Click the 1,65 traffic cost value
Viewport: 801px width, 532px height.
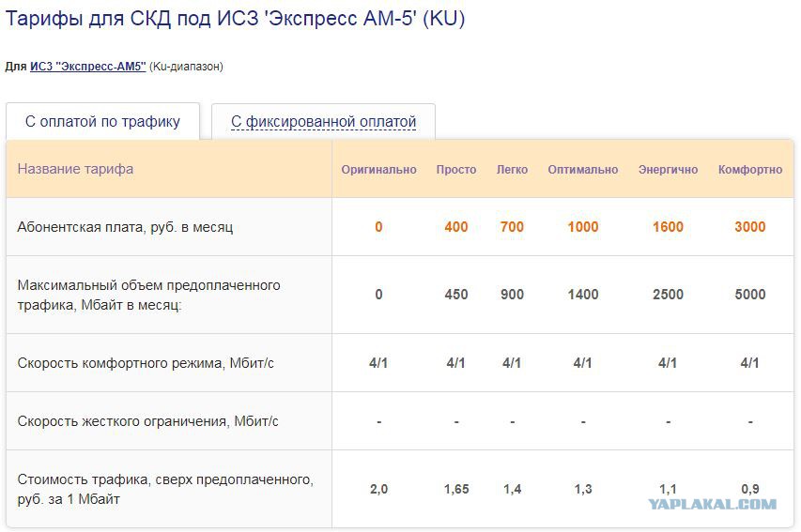click(456, 489)
